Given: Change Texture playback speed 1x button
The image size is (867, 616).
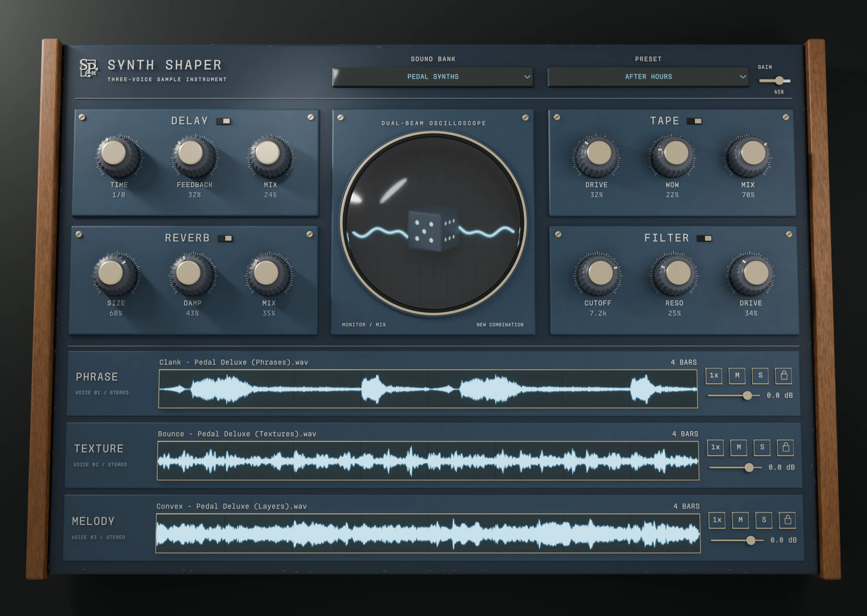Looking at the screenshot, I should [715, 447].
